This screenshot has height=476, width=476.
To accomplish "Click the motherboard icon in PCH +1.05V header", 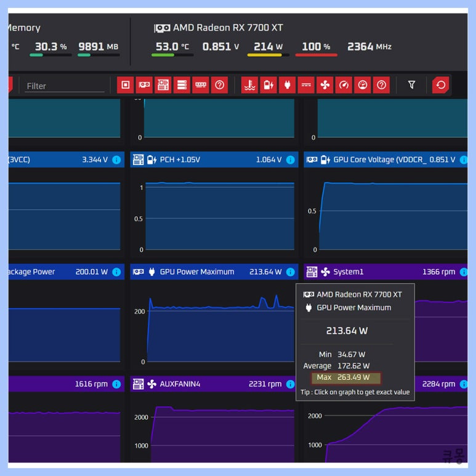I will pyautogui.click(x=138, y=159).
